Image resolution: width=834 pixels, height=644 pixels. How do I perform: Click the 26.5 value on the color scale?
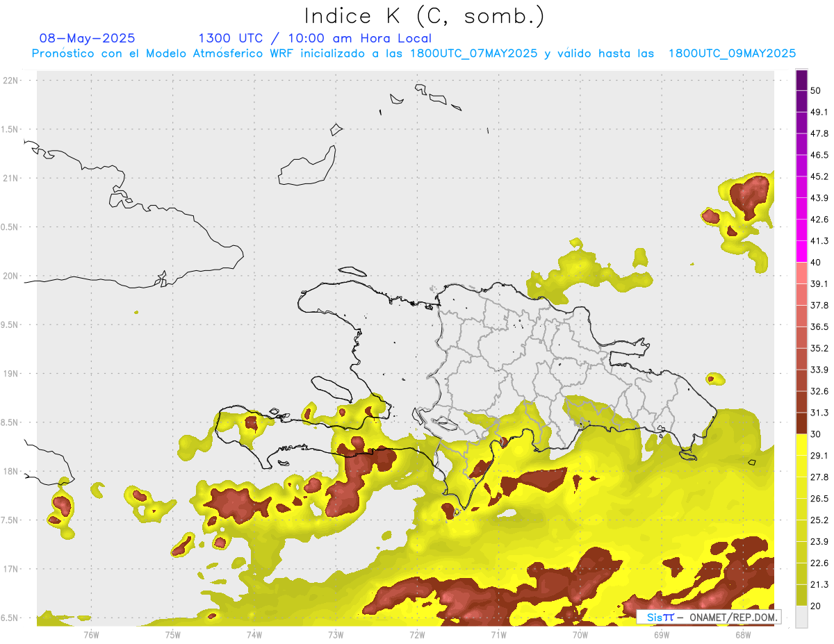(x=819, y=499)
